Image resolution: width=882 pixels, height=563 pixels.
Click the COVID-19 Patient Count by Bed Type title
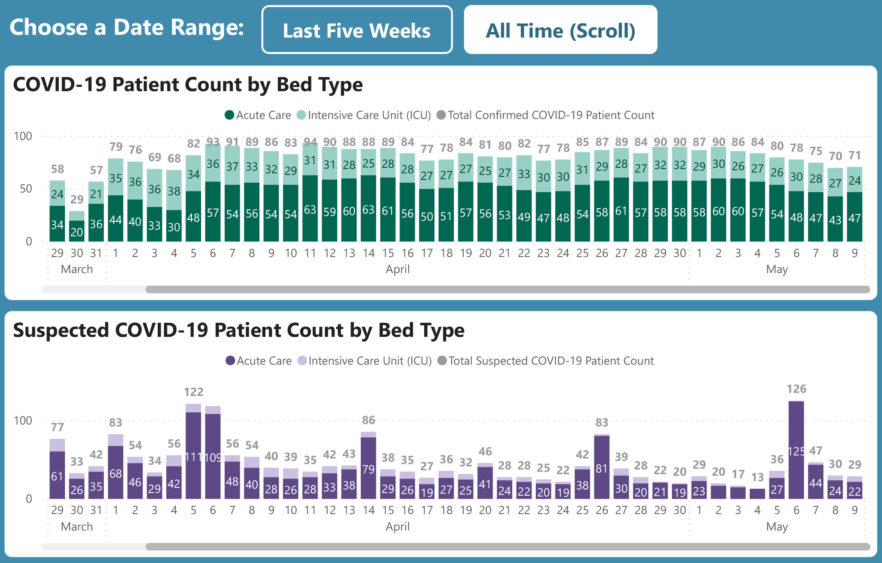pyautogui.click(x=188, y=85)
